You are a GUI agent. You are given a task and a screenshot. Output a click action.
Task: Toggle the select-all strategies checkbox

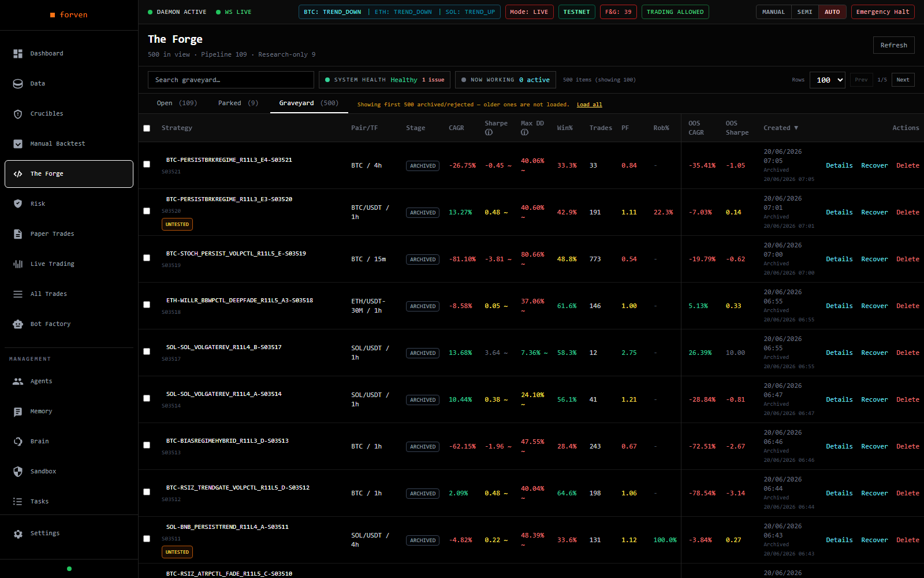pyautogui.click(x=147, y=128)
